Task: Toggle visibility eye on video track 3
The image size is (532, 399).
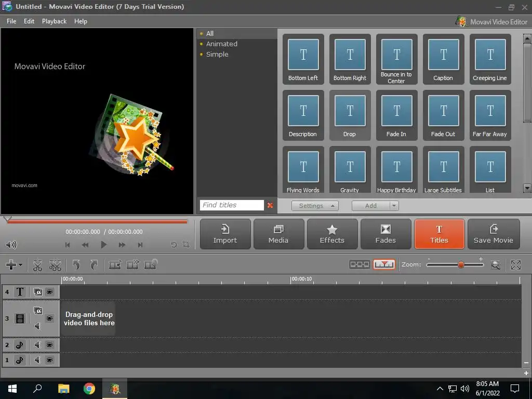Action: click(x=49, y=318)
